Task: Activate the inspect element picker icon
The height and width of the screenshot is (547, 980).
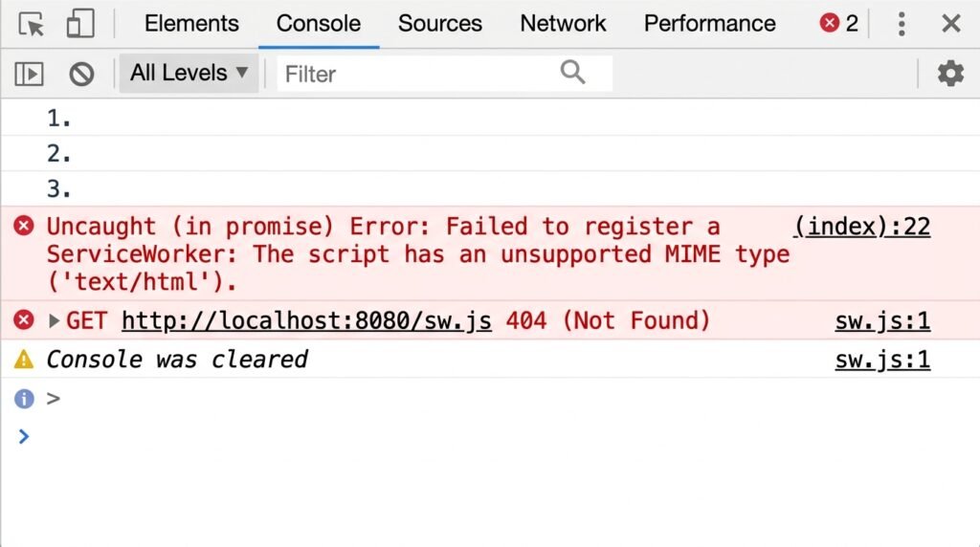Action: tap(32, 24)
